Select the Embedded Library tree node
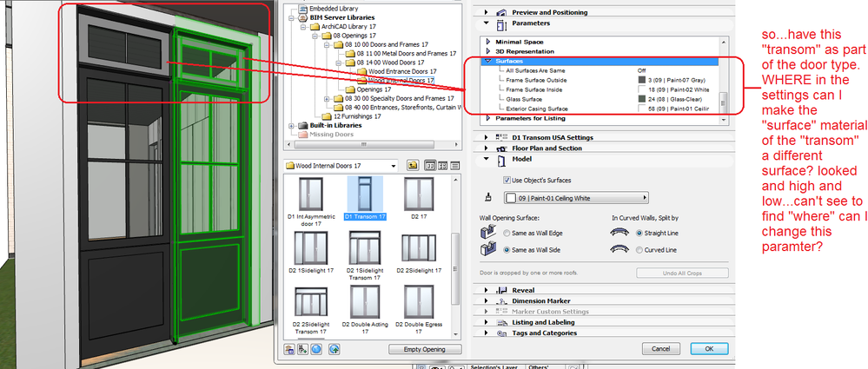This screenshot has width=868, height=369. [334, 9]
